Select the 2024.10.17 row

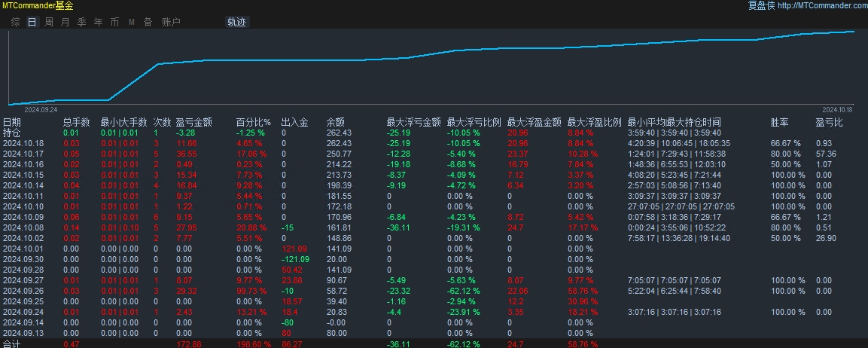click(x=434, y=154)
